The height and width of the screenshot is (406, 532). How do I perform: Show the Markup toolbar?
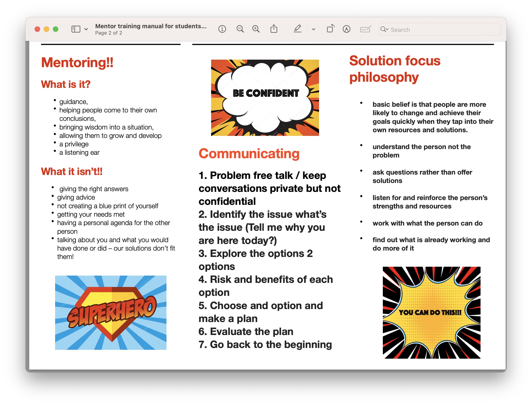point(346,29)
